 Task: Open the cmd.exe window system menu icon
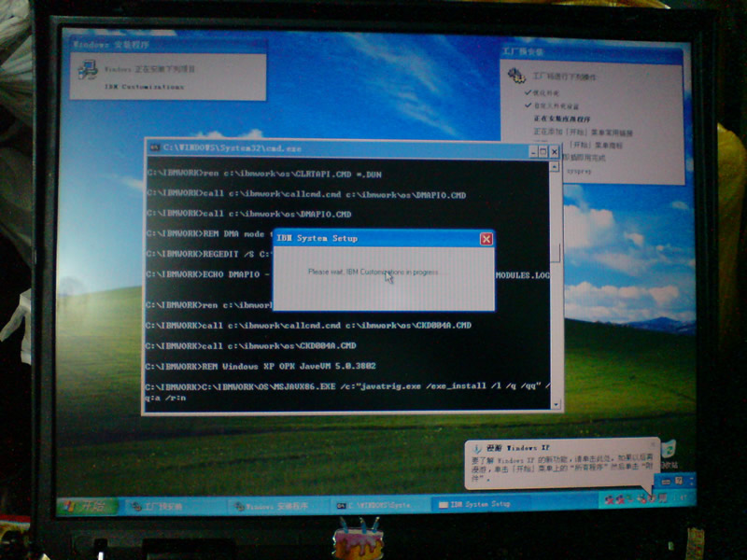click(155, 147)
